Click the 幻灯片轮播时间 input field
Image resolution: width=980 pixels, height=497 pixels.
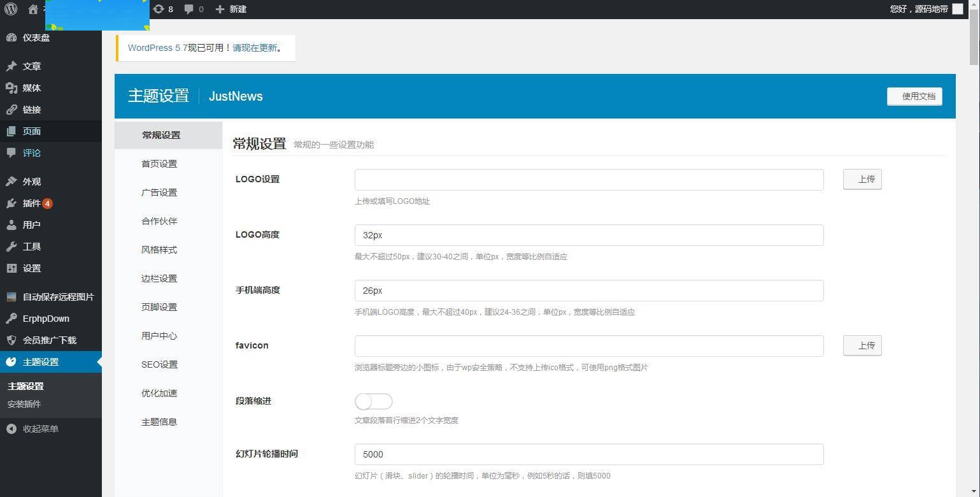588,454
